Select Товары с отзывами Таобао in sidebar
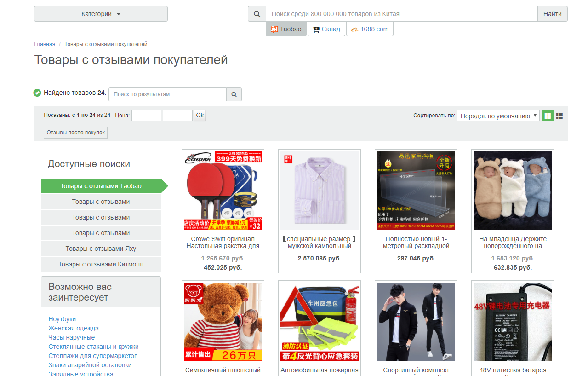This screenshot has width=588, height=376. (101, 186)
